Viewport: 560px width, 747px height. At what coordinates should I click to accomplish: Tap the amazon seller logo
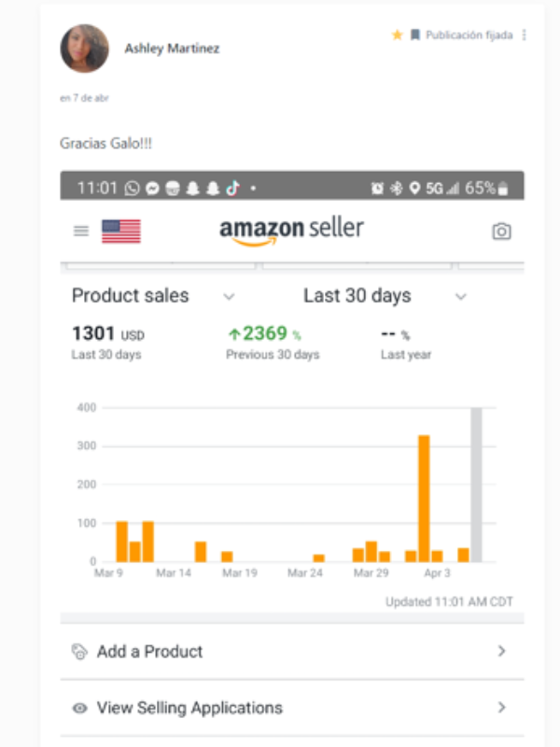point(291,231)
